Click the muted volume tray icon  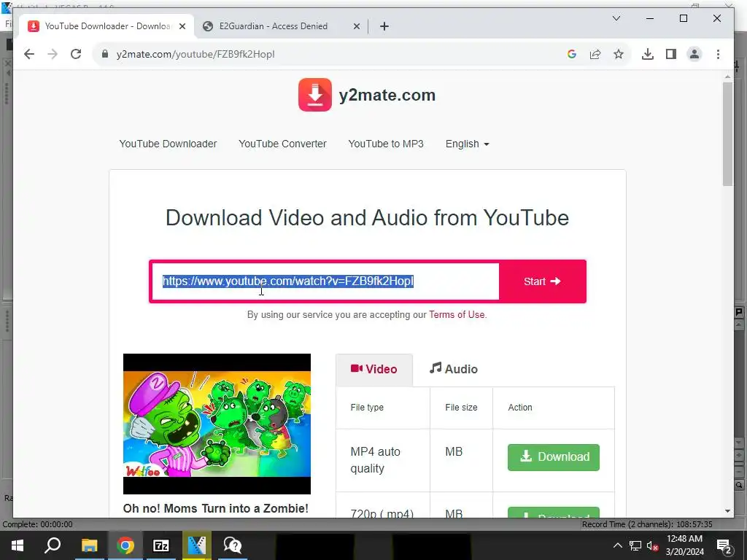pyautogui.click(x=653, y=545)
